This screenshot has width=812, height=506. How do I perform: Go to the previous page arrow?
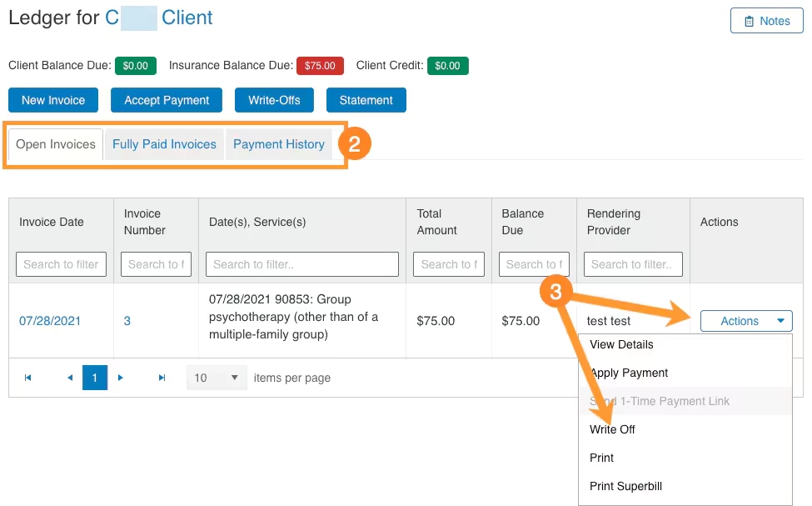tap(70, 378)
